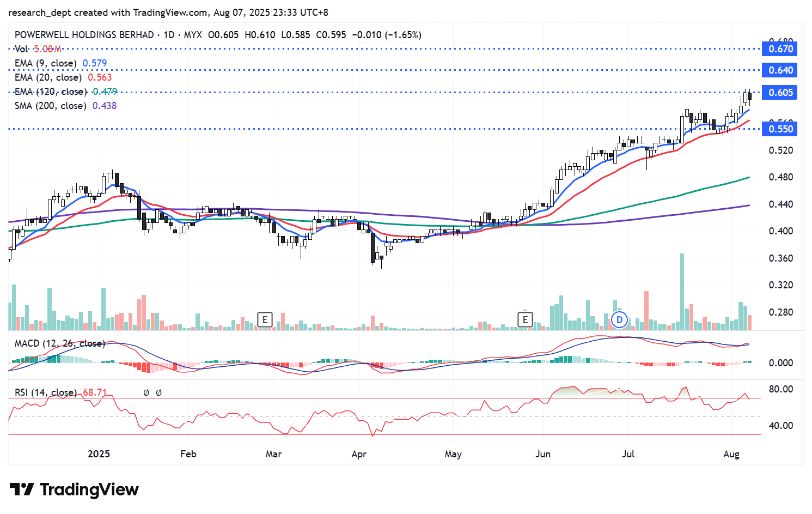
Task: Click the Vol 5.08M legend
Action: 38,49
